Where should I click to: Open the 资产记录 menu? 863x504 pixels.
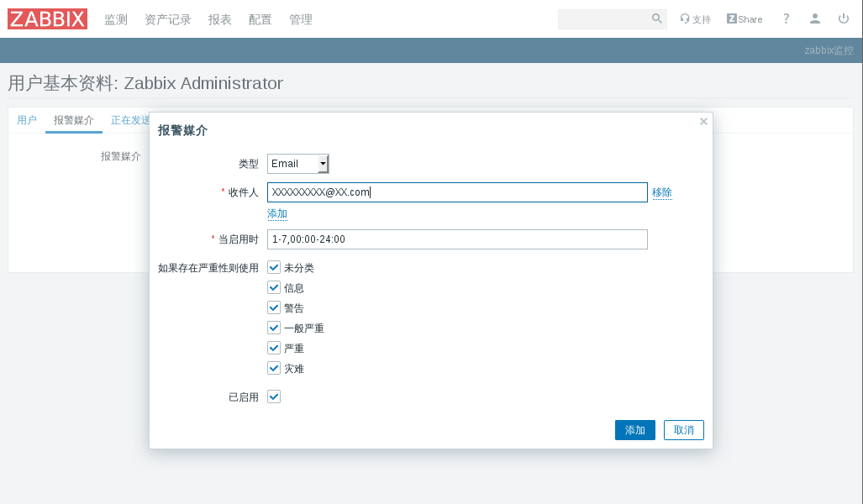(x=168, y=20)
